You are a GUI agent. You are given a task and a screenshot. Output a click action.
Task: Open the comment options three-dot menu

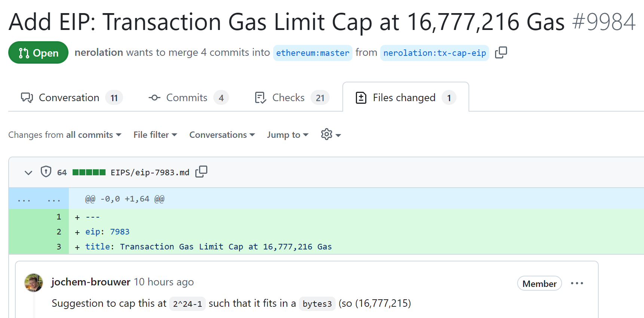(577, 284)
